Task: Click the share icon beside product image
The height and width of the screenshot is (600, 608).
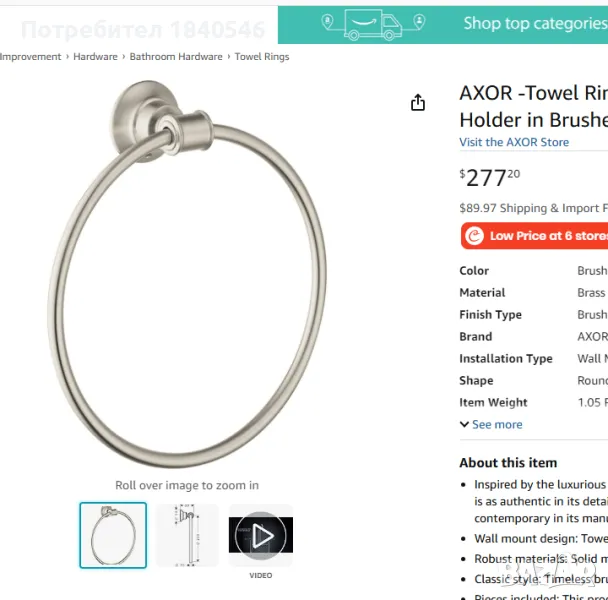Action: tap(418, 102)
